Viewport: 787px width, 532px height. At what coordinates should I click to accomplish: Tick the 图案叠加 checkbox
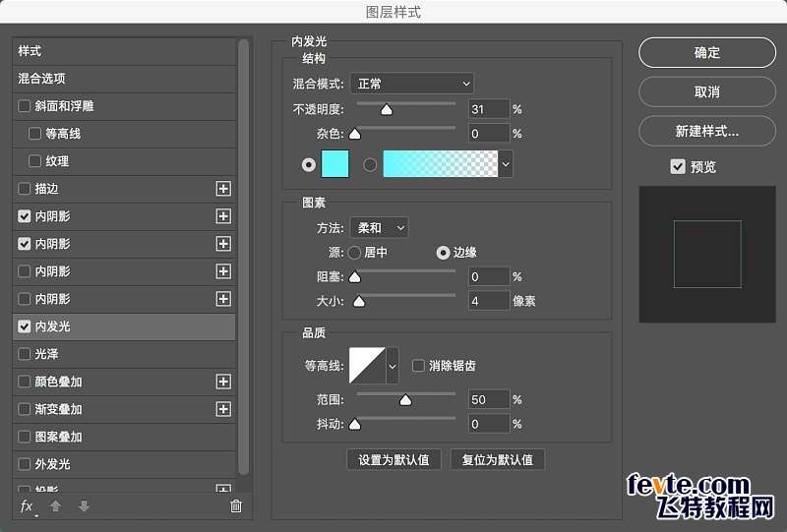pos(24,437)
